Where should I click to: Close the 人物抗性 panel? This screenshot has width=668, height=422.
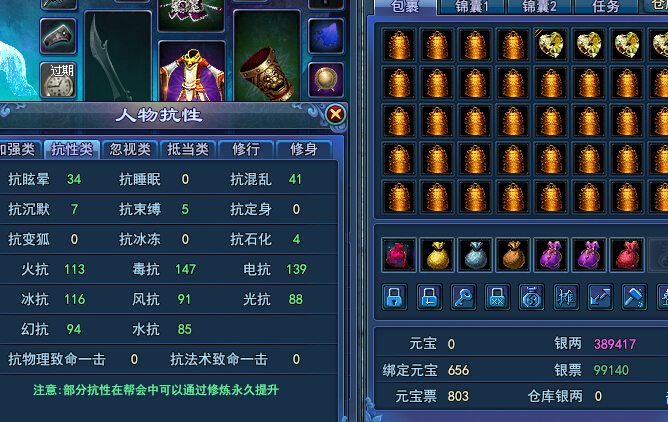click(336, 114)
